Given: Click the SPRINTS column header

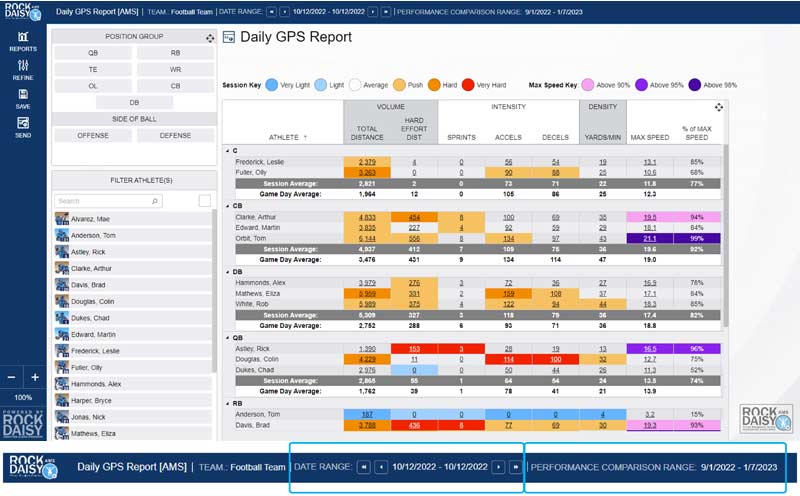Looking at the screenshot, I should pyautogui.click(x=461, y=137).
